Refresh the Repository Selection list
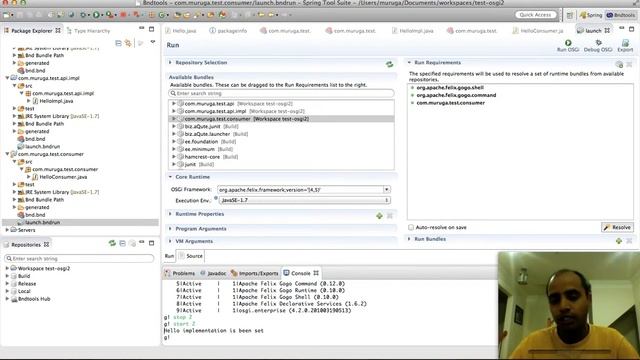Screen dimensions: 640x360 pyautogui.click(x=389, y=64)
